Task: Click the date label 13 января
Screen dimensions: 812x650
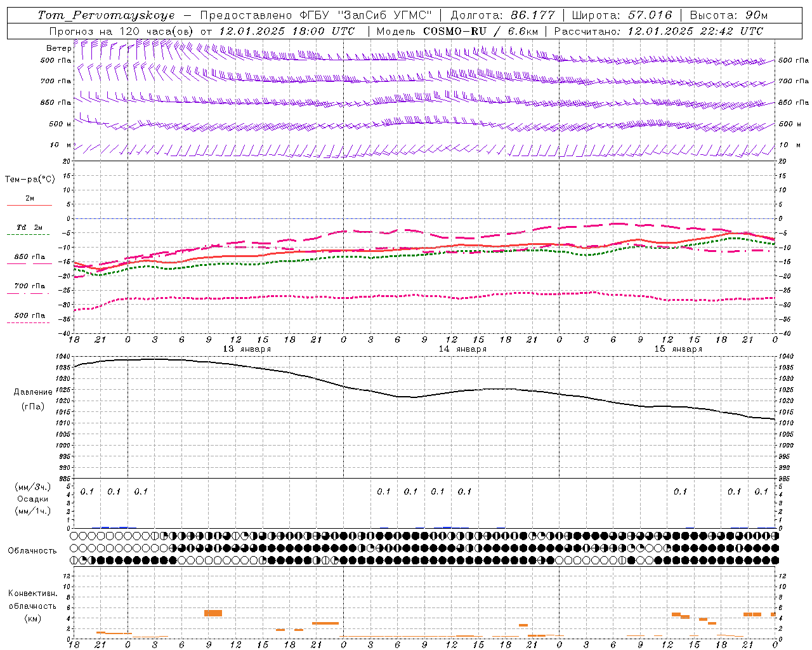Action: click(x=247, y=349)
